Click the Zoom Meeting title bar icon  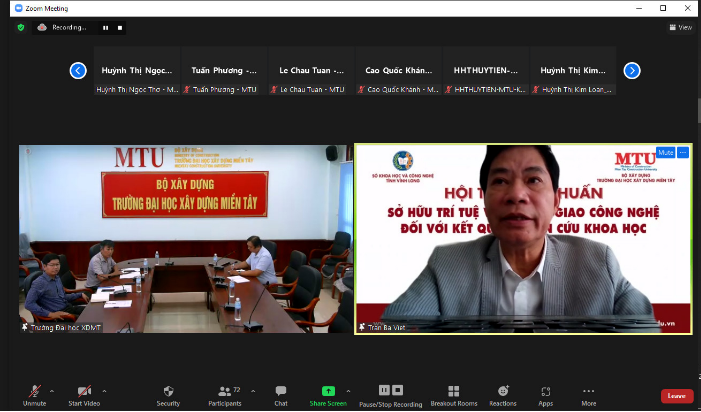click(x=19, y=8)
